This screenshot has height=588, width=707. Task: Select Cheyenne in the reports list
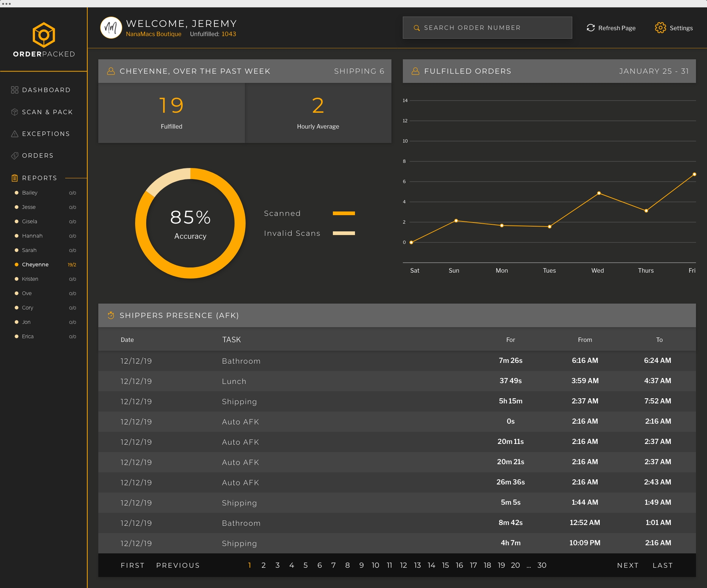[x=35, y=265]
